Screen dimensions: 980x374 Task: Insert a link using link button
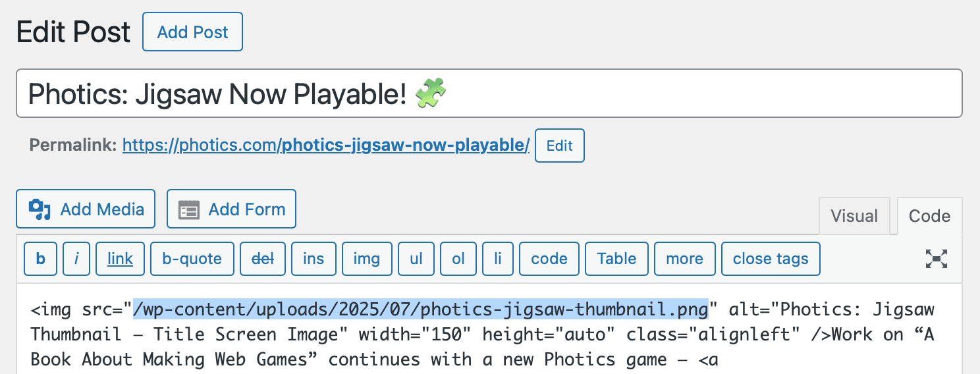click(x=120, y=259)
